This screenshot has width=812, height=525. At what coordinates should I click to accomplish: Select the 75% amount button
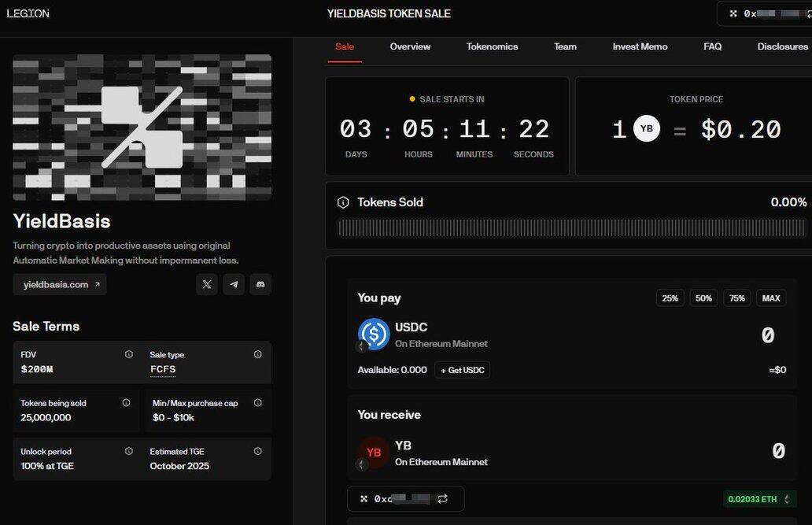[x=737, y=298]
